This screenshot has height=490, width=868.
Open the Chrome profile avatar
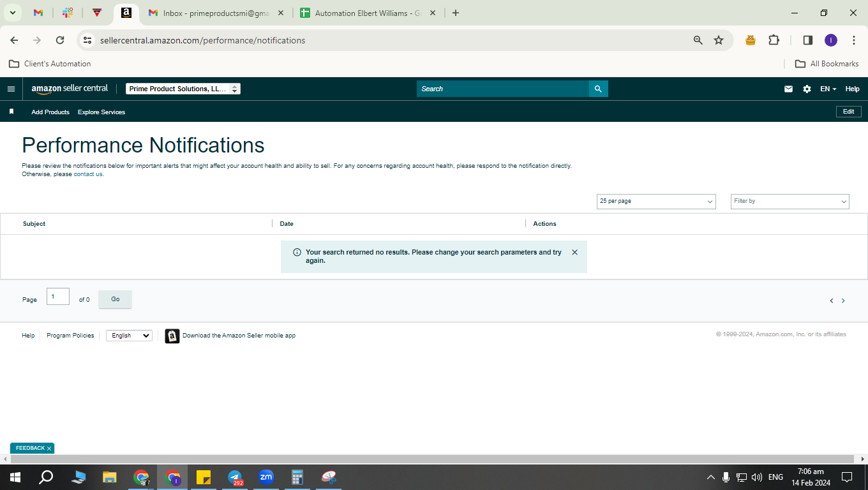tap(830, 40)
